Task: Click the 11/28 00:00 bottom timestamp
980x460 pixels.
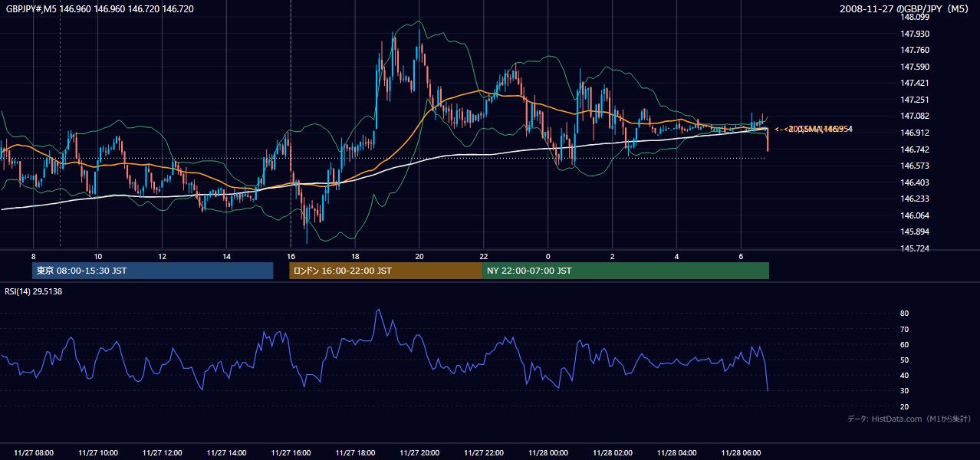Action: tap(548, 453)
